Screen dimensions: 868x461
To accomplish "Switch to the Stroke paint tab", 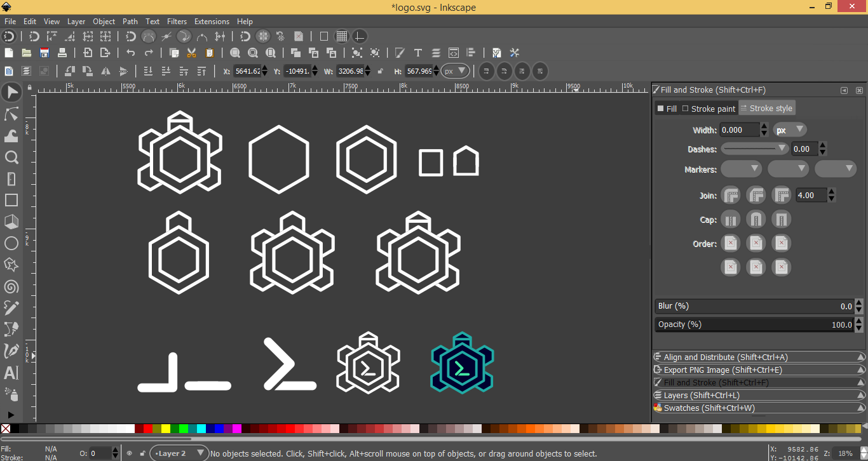I will 709,109.
